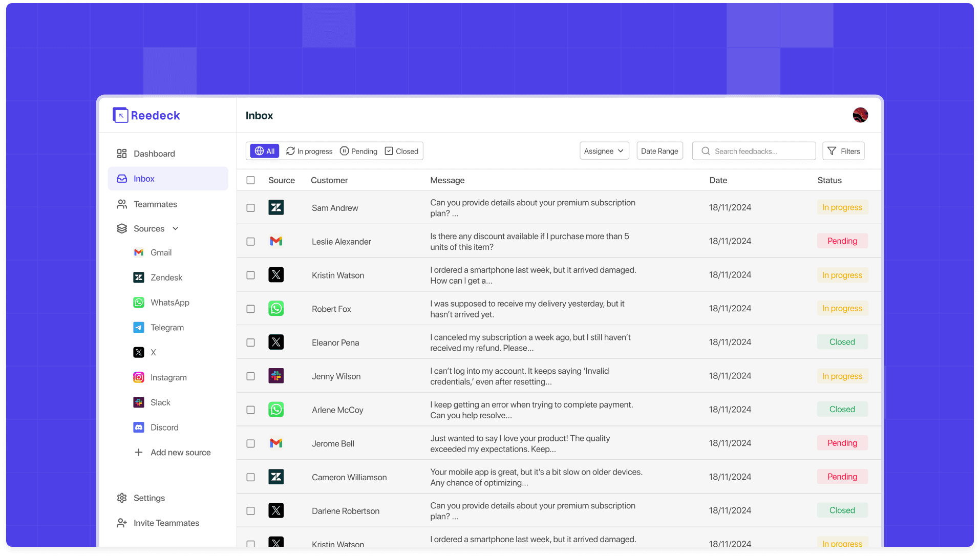Open the Assignee dropdown
980x556 pixels.
click(x=604, y=151)
